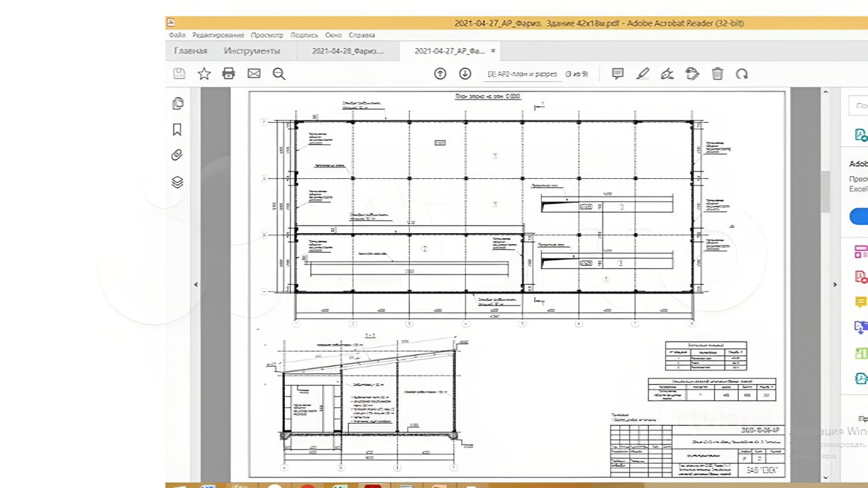Image resolution: width=868 pixels, height=488 pixels.
Task: Switch to the Главная tab
Action: point(191,51)
